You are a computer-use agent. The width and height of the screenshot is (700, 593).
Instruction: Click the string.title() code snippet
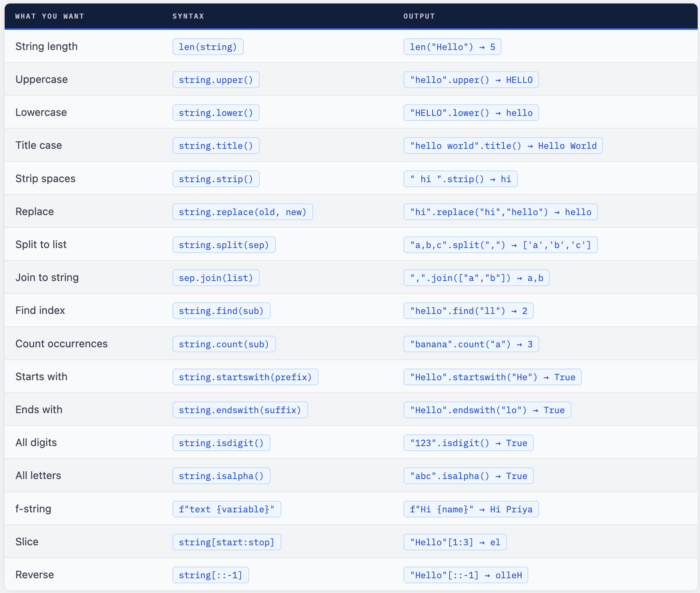coord(216,146)
